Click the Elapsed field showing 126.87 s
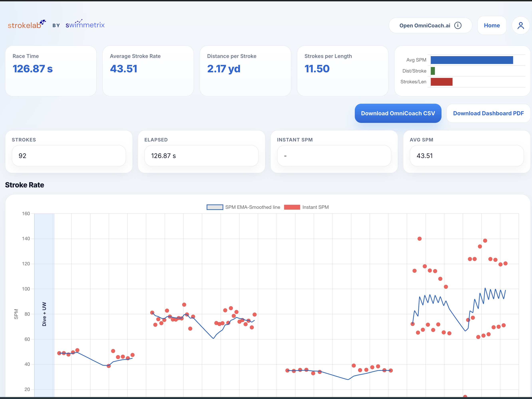Viewport: 532px width, 399px height. pyautogui.click(x=201, y=156)
